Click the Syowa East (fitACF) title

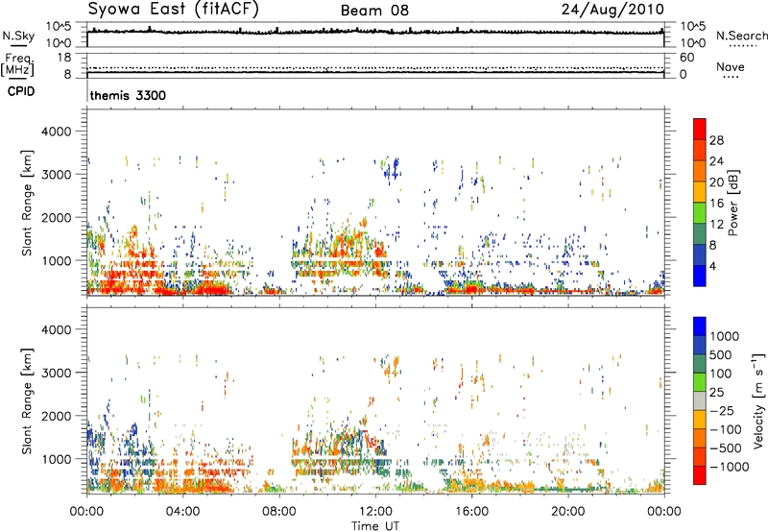click(173, 10)
